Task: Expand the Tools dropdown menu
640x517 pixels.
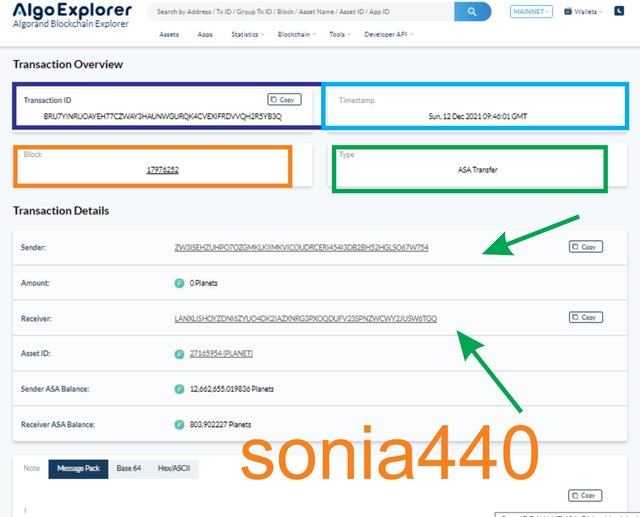Action: point(340,34)
